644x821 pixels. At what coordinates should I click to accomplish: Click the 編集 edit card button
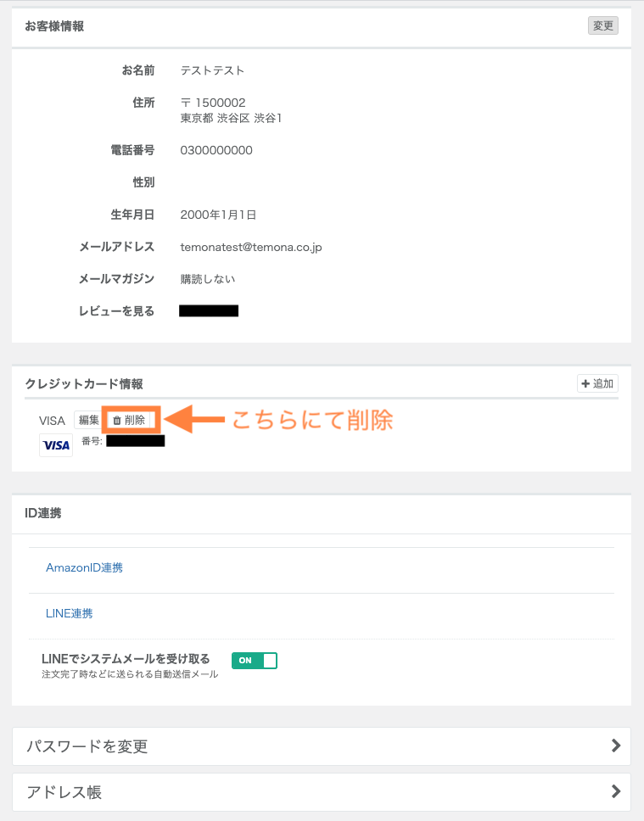[88, 420]
